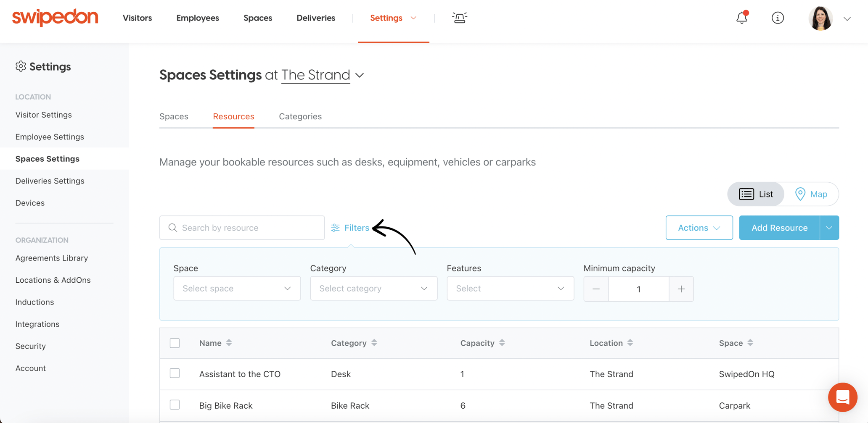Check the select-all checkbox in header
The image size is (868, 423).
pyautogui.click(x=175, y=343)
